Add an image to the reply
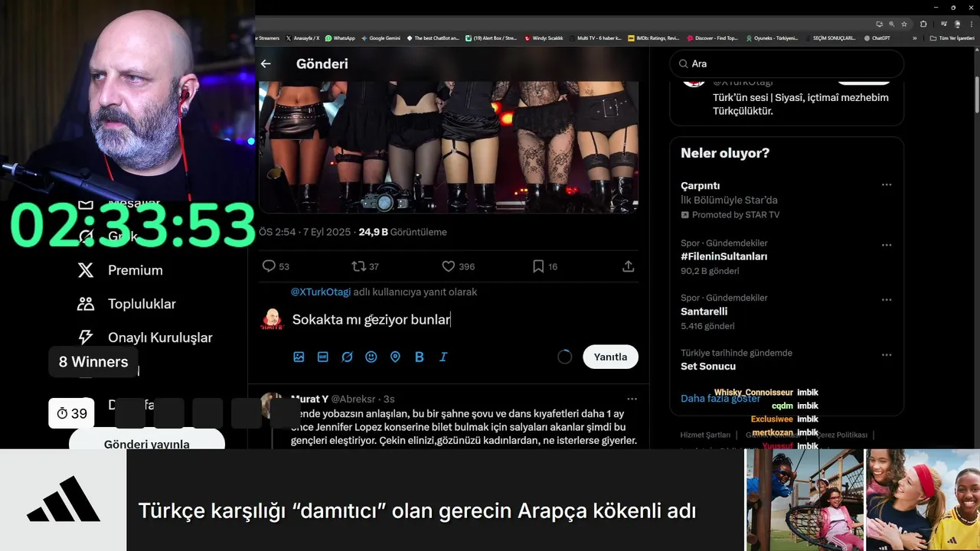This screenshot has height=551, width=980. coord(299,357)
